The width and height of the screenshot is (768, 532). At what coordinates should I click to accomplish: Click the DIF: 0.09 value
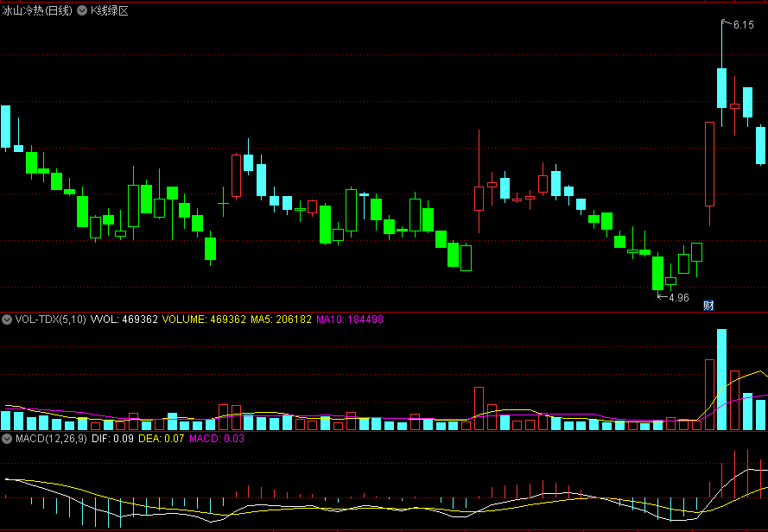(x=112, y=439)
